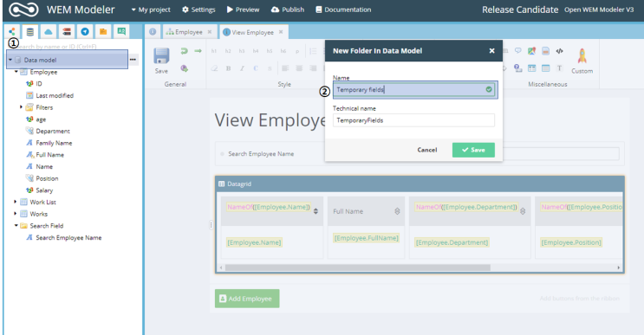Collapse the Search Field folder

[x=16, y=226]
